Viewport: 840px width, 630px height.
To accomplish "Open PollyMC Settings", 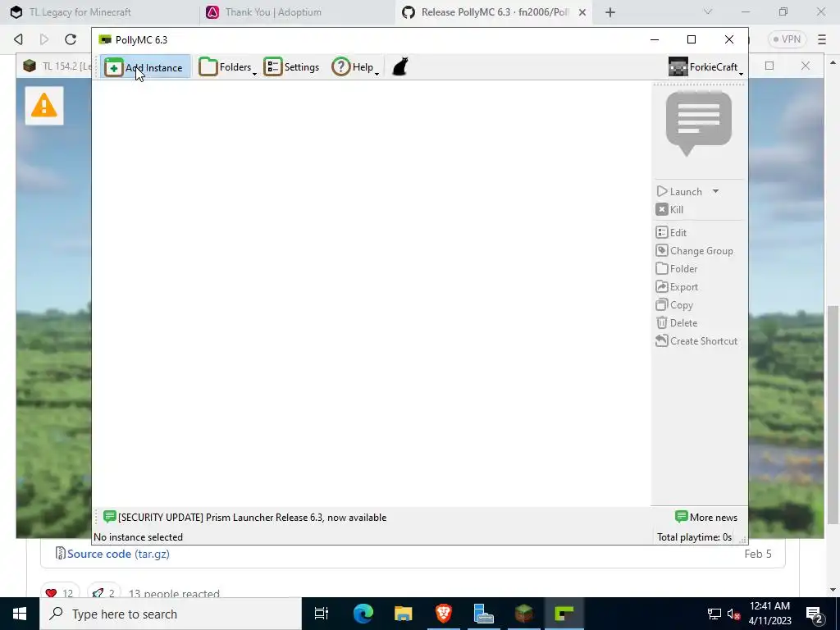I will click(x=291, y=67).
